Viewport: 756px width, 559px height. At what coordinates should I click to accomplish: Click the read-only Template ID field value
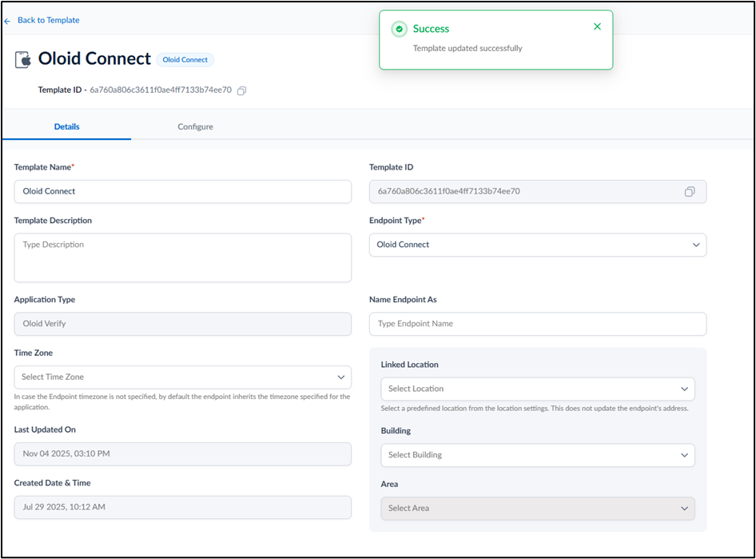[x=449, y=191]
